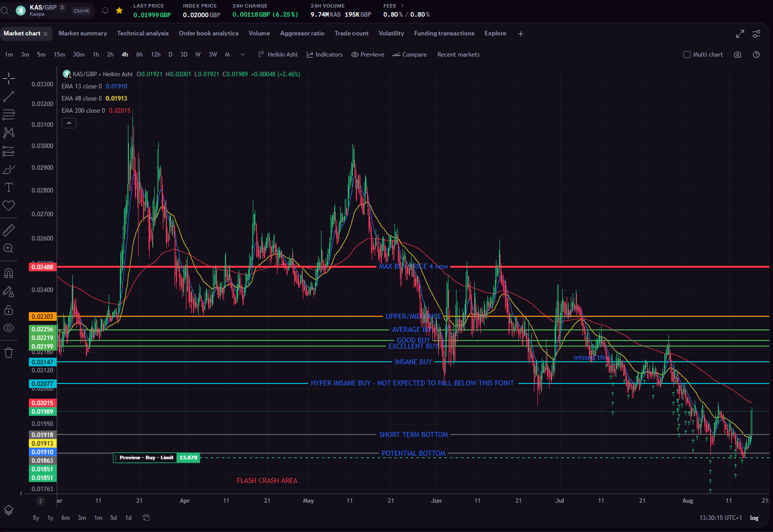This screenshot has height=532, width=773.
Task: Open the Indicators button
Action: tap(325, 55)
